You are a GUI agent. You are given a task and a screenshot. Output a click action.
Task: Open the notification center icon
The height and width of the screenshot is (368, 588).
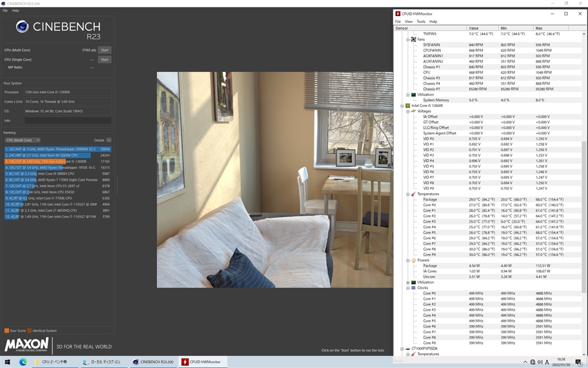tap(578, 362)
